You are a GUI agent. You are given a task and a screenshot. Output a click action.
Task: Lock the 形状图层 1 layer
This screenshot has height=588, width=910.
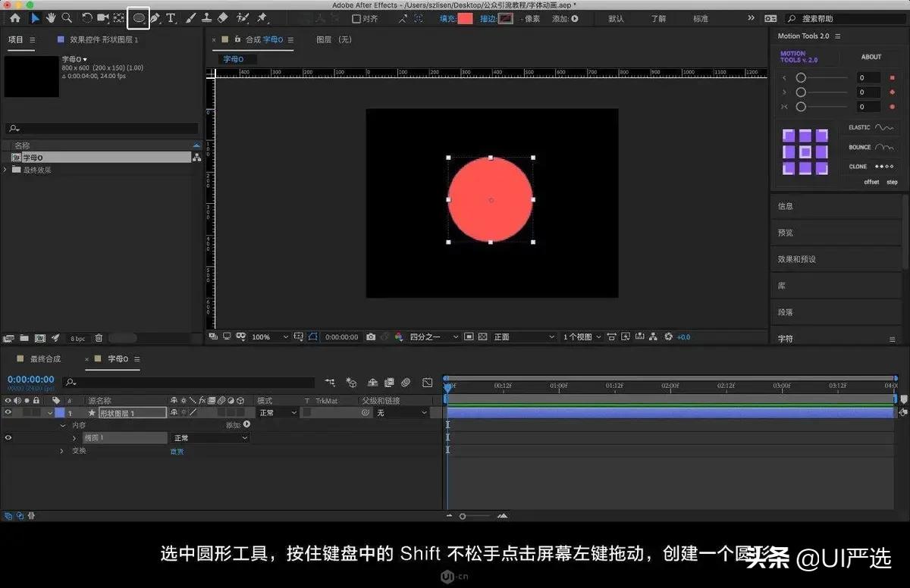point(36,413)
